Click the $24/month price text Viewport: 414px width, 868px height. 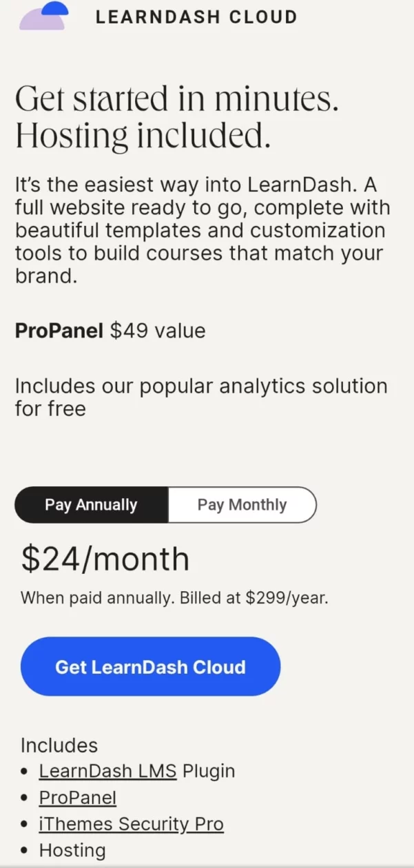105,559
